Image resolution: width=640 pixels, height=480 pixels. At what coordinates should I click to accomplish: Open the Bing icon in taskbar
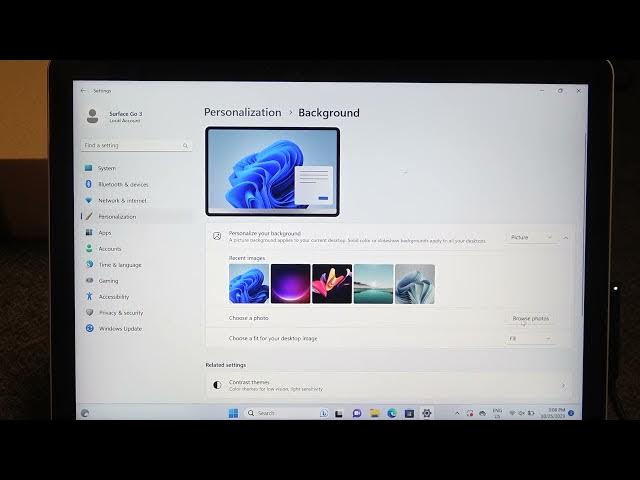tap(324, 413)
